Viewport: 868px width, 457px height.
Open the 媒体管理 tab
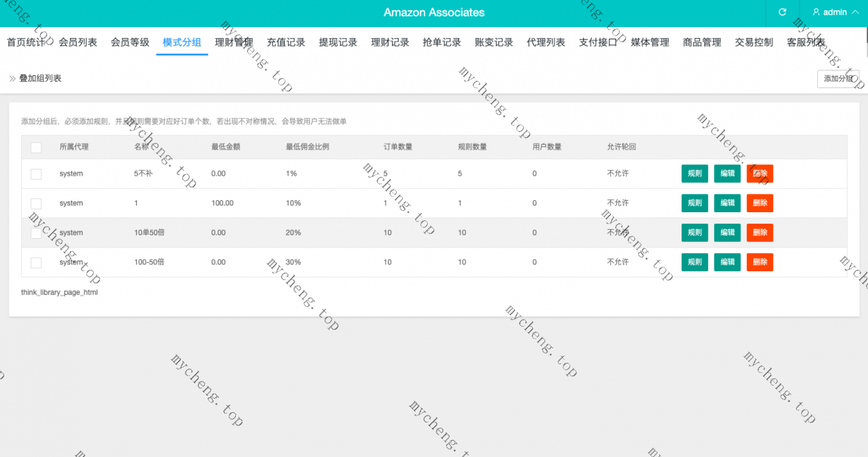point(650,42)
